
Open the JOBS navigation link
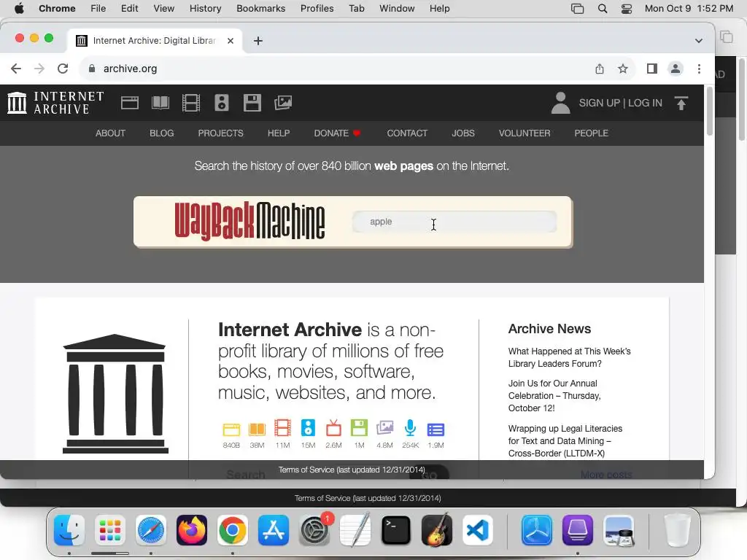[463, 133]
